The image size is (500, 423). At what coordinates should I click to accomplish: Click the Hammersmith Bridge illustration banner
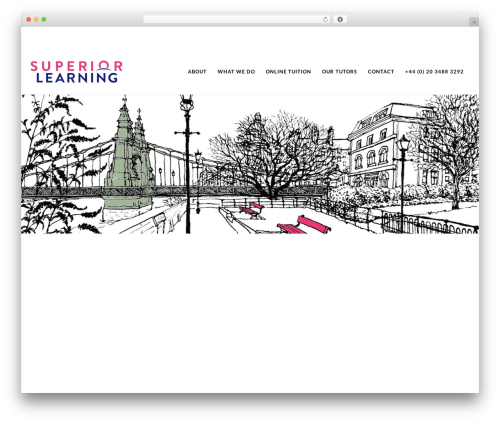click(x=250, y=164)
